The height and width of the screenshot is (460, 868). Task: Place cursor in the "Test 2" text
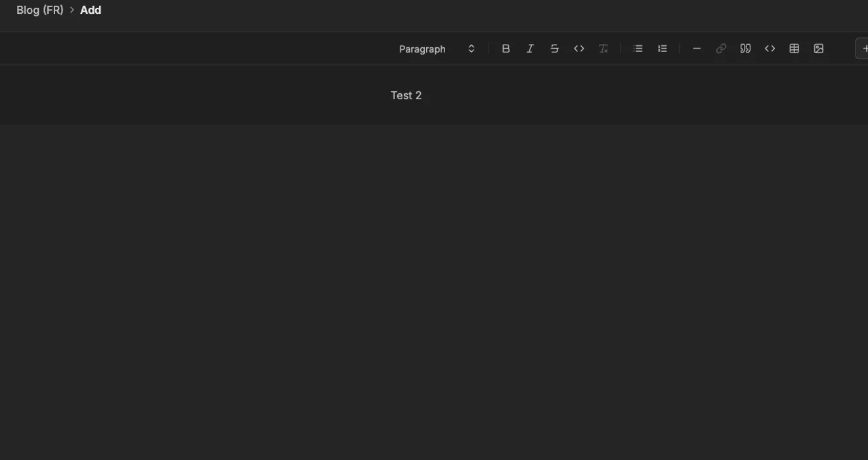coord(406,95)
